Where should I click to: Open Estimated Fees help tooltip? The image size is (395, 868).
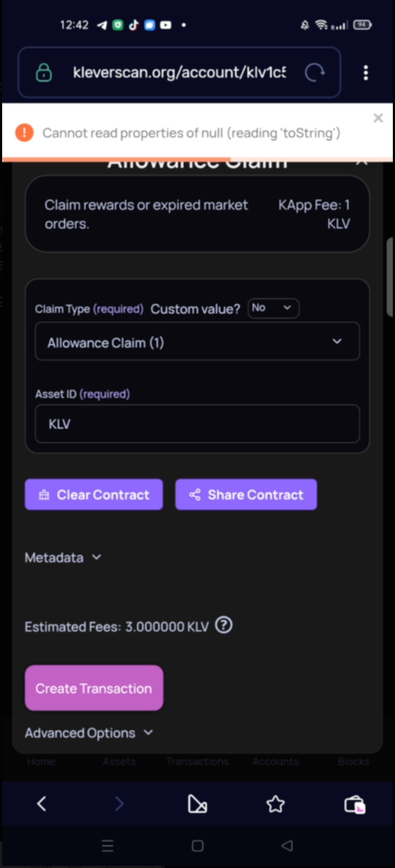pos(224,625)
